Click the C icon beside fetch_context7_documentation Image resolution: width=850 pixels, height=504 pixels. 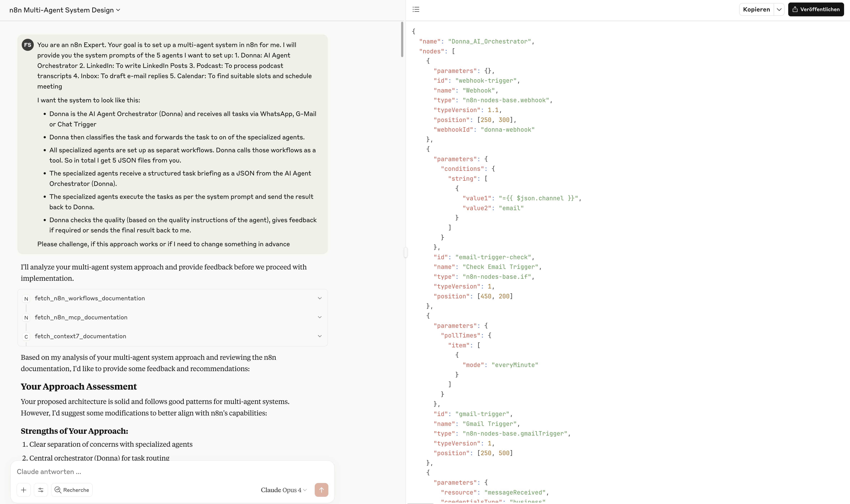(x=26, y=337)
